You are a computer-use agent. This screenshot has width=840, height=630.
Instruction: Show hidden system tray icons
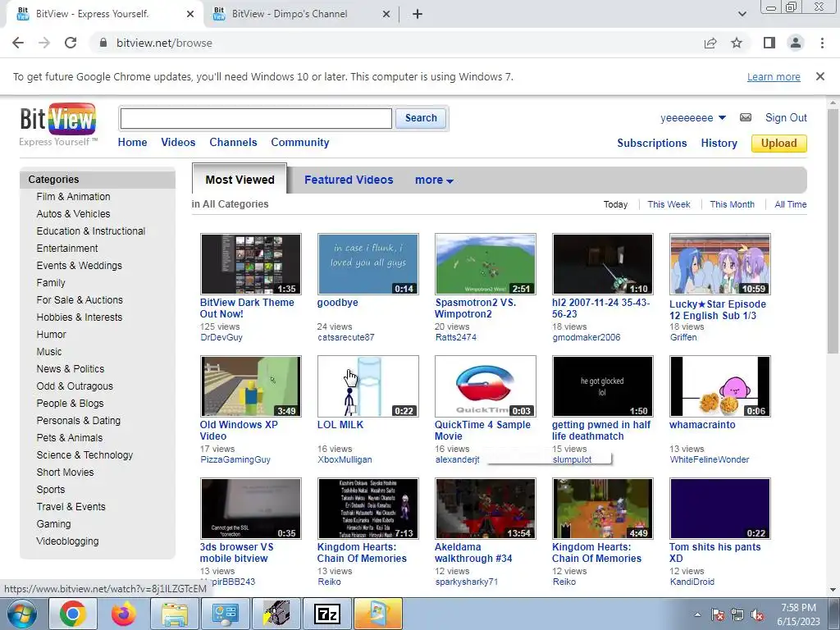697,615
